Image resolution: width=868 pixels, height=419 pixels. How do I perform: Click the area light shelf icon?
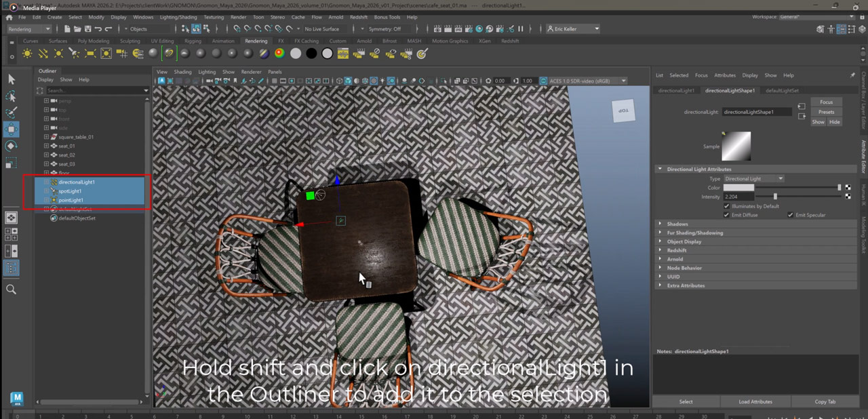pos(90,54)
